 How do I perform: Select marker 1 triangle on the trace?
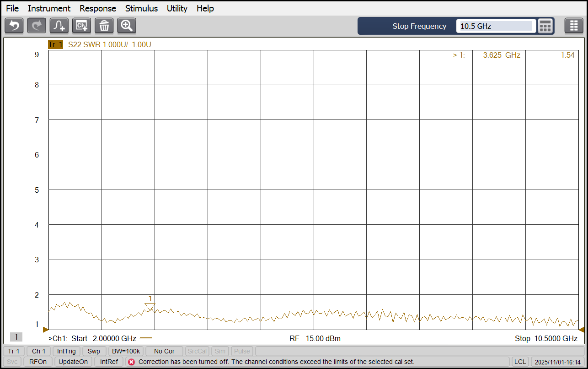tap(150, 307)
